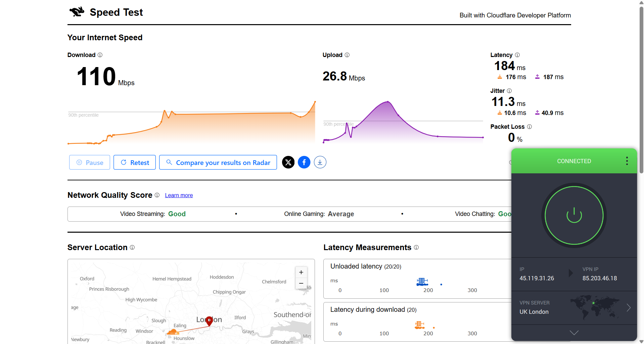Open VPN server selection for UK London
Image resolution: width=644 pixels, height=344 pixels.
coord(628,307)
